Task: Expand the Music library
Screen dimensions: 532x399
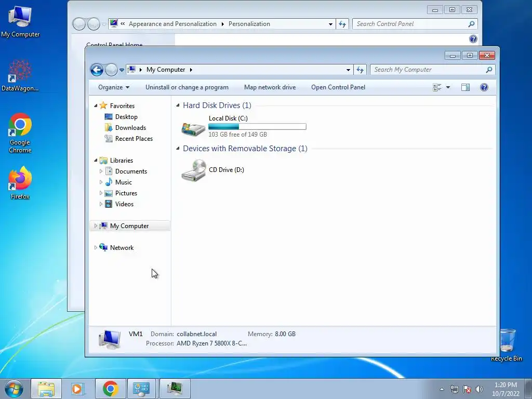Action: point(101,182)
